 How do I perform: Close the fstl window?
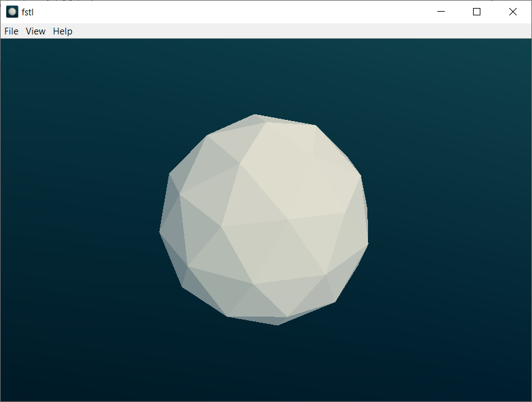coord(513,12)
